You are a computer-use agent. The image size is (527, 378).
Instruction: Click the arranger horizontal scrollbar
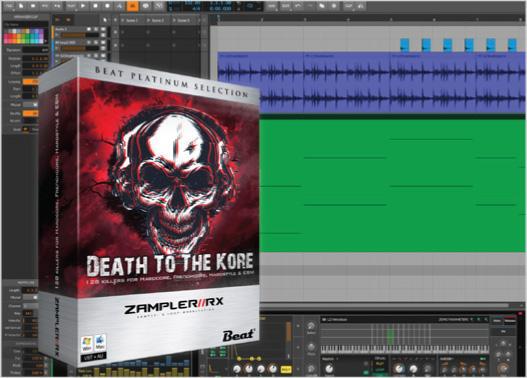[385, 305]
